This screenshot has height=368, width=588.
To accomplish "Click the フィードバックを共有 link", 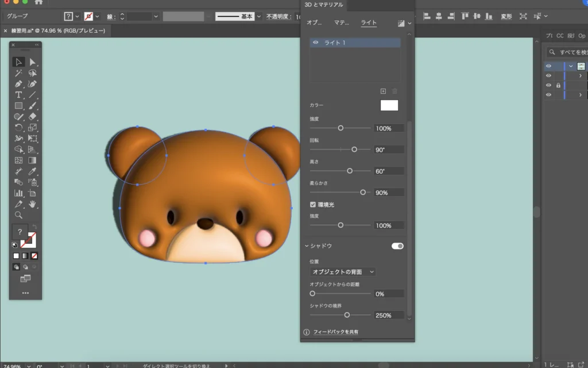I will [x=335, y=332].
